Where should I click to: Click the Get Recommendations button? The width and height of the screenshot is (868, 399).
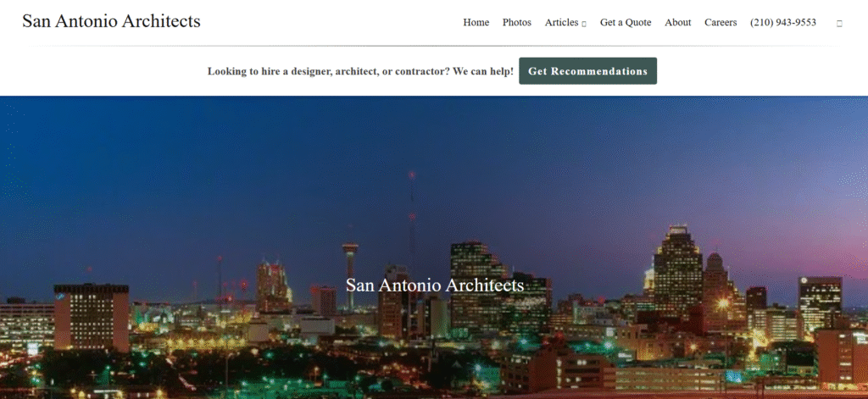[x=588, y=71]
